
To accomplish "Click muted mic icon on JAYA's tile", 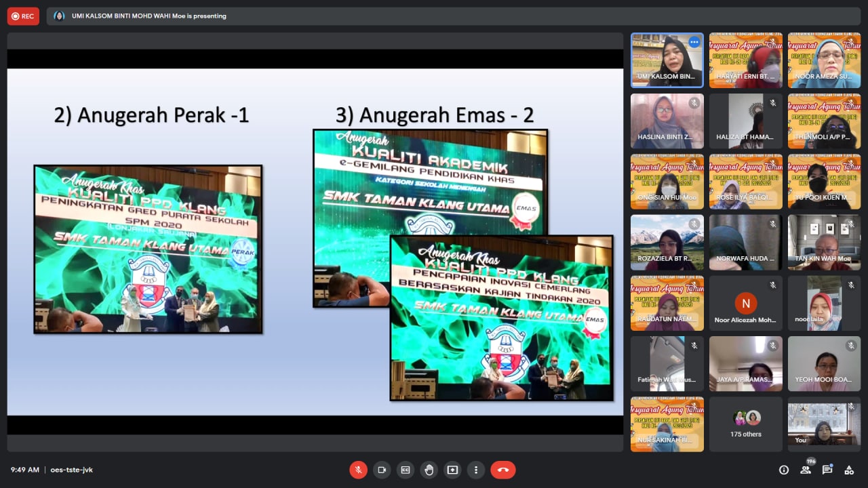I will click(x=772, y=346).
